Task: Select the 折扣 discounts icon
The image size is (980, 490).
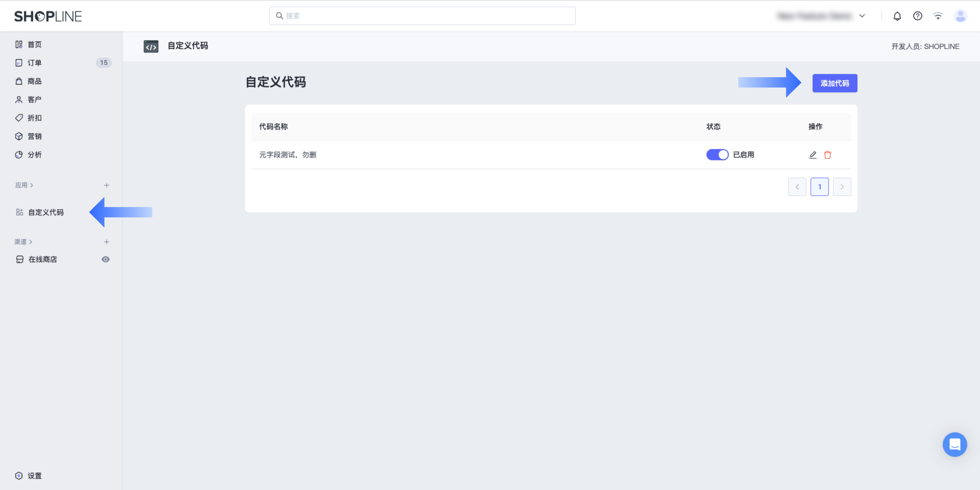Action: click(x=19, y=118)
